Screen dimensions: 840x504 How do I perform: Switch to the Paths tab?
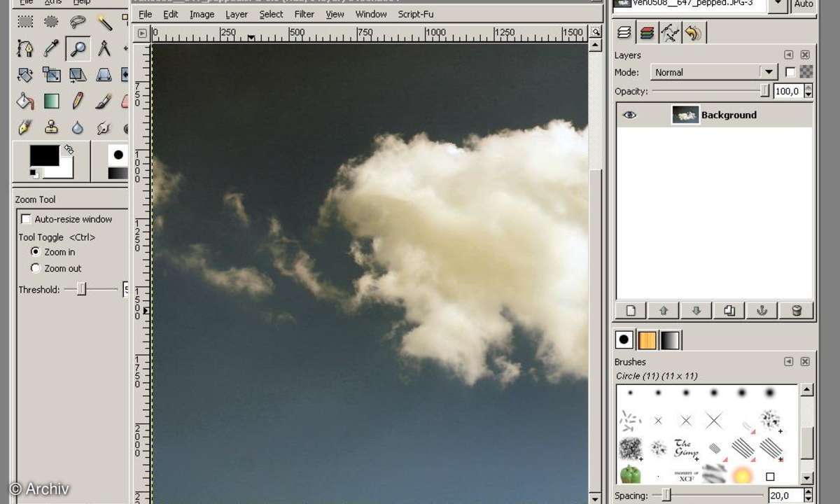(x=671, y=32)
